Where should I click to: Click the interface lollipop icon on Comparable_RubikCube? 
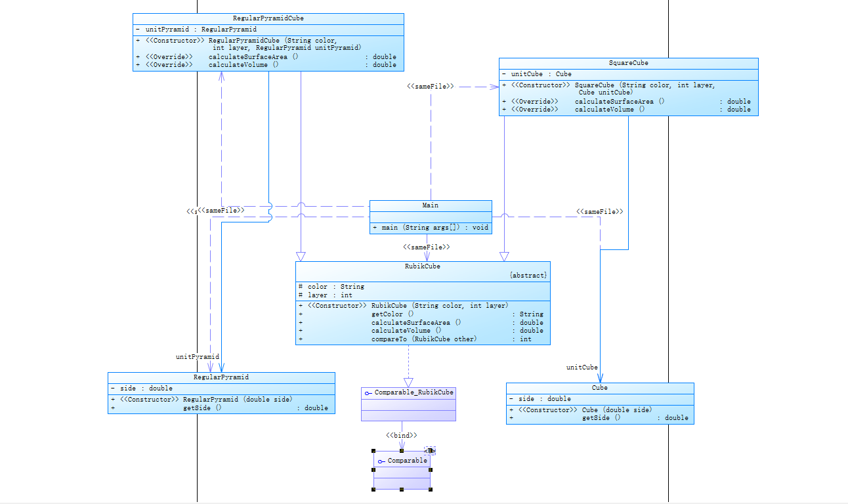tap(368, 393)
